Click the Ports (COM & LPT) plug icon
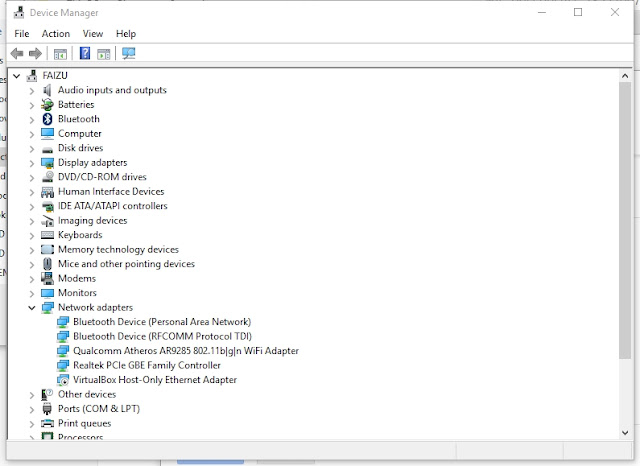Image resolution: width=640 pixels, height=466 pixels. (x=47, y=409)
